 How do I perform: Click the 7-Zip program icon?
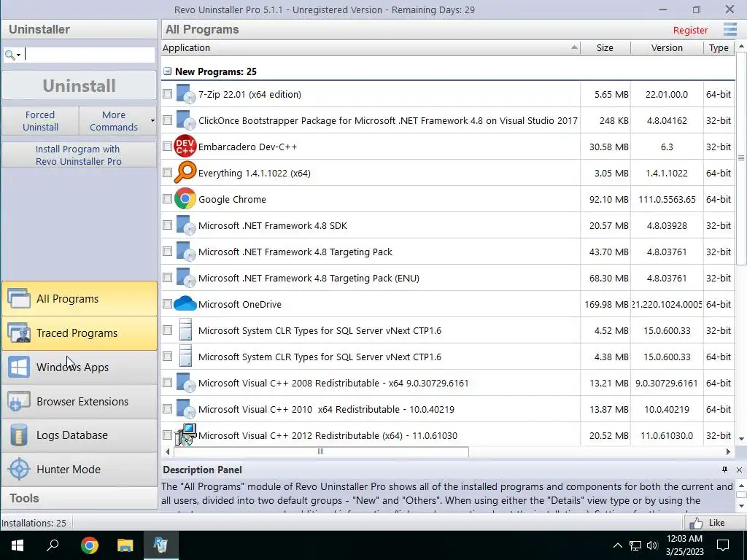[x=185, y=94]
